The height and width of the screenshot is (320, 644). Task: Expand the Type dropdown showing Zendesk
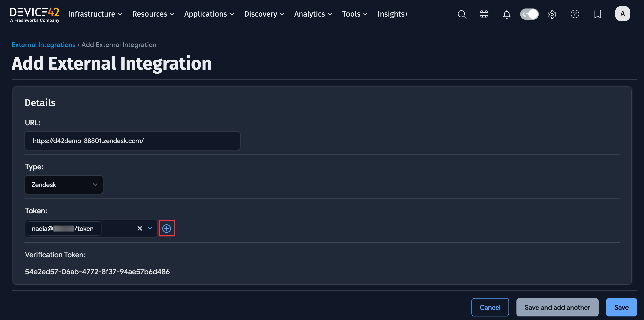pos(64,185)
